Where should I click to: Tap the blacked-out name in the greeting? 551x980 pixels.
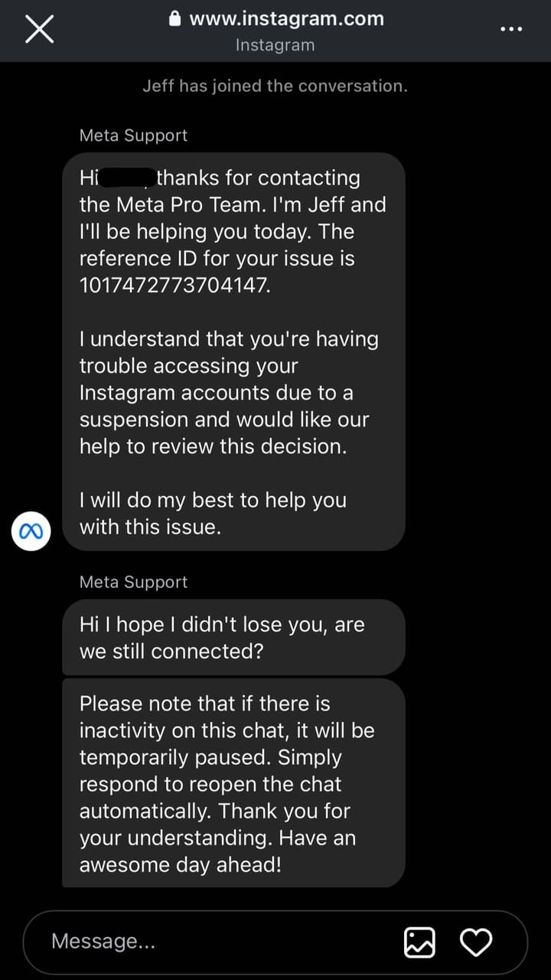tap(127, 178)
